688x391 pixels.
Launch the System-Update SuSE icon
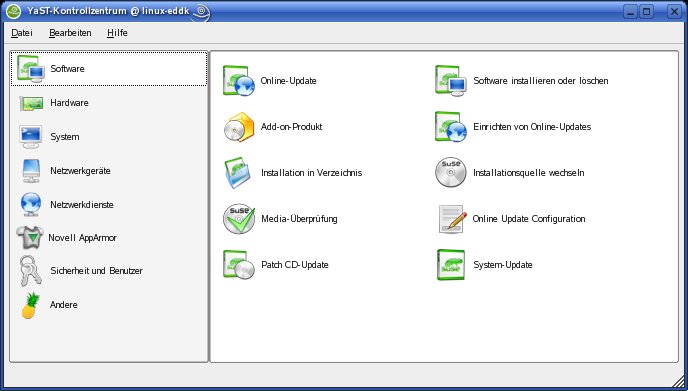451,265
